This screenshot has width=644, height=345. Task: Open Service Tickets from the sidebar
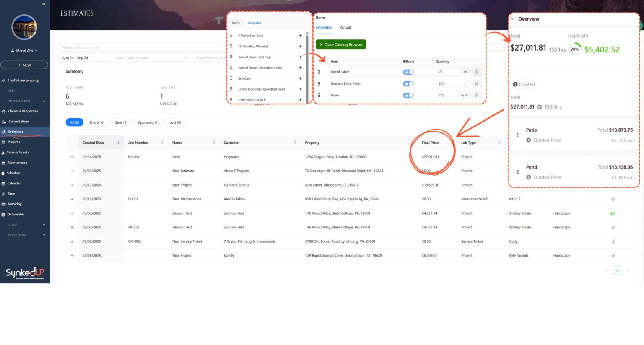(18, 153)
